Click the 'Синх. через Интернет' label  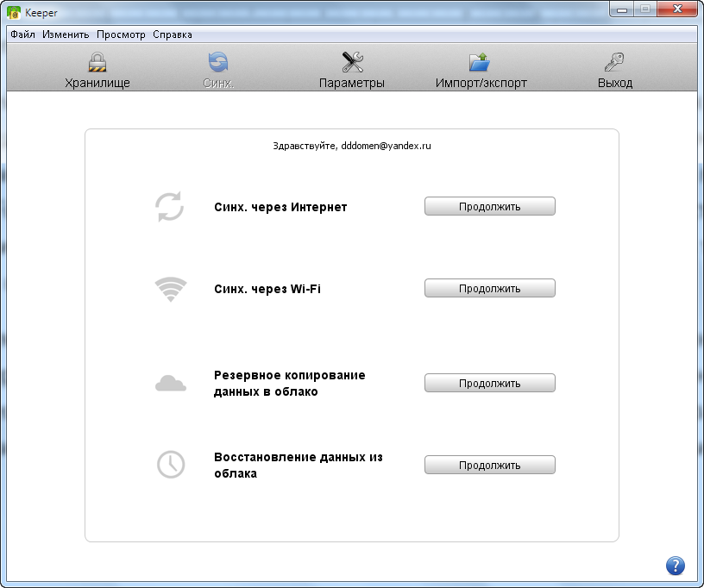coord(280,207)
